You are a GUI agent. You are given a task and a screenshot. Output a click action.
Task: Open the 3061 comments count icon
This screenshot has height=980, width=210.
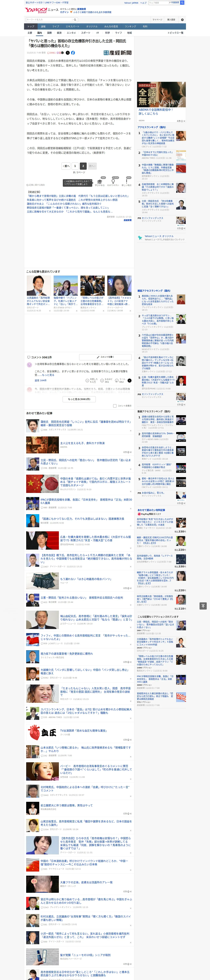point(52,53)
